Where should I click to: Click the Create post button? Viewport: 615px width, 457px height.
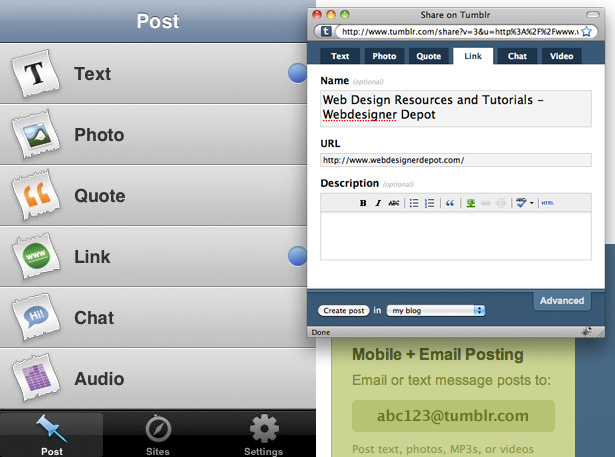[x=344, y=311]
